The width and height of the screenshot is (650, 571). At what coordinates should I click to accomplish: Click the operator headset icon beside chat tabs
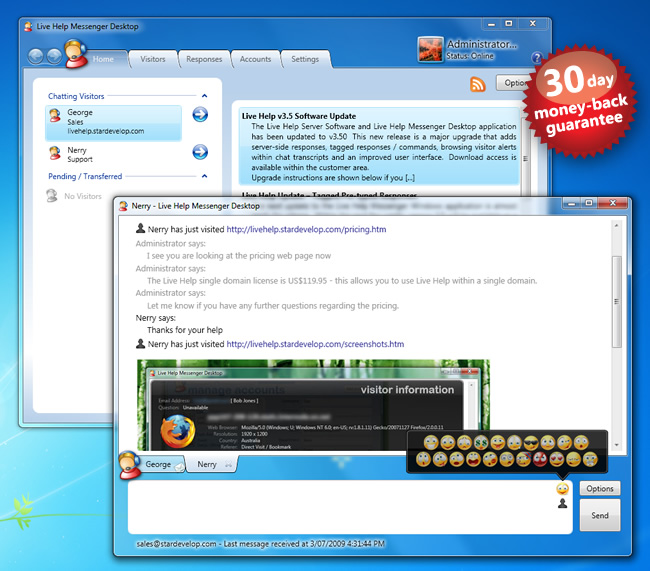click(129, 465)
